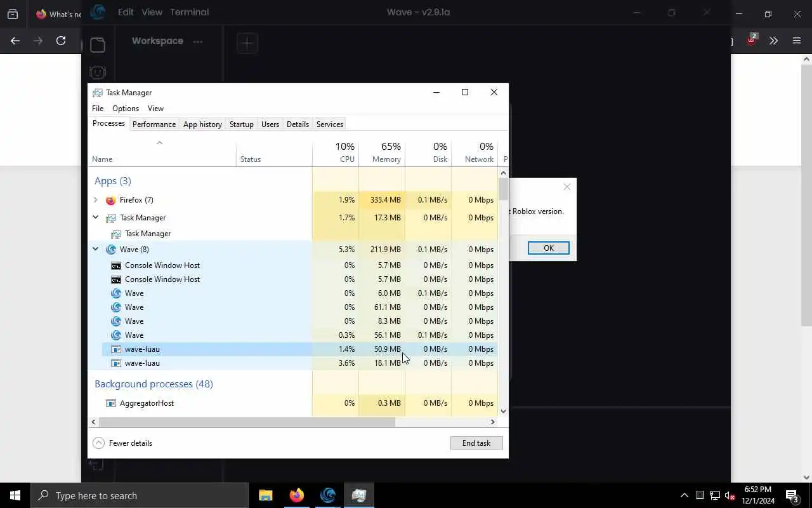
Task: Click the Status column header
Action: tap(274, 152)
